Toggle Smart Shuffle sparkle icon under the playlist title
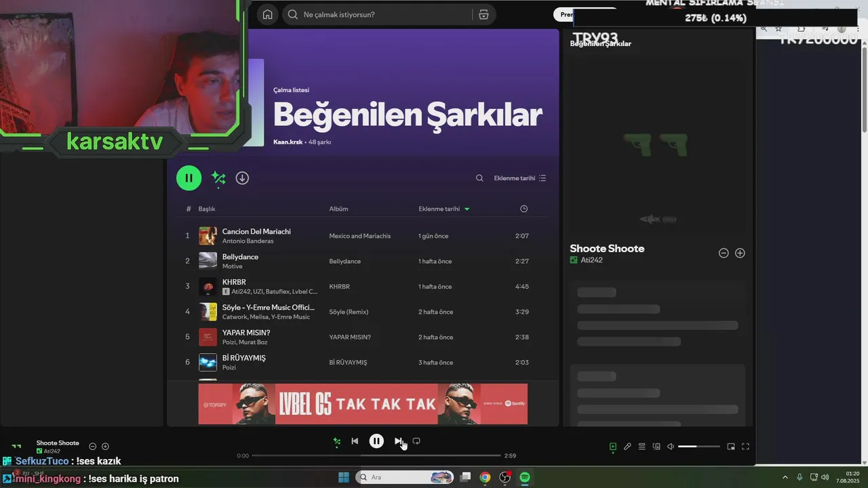868x488 pixels. (x=218, y=178)
